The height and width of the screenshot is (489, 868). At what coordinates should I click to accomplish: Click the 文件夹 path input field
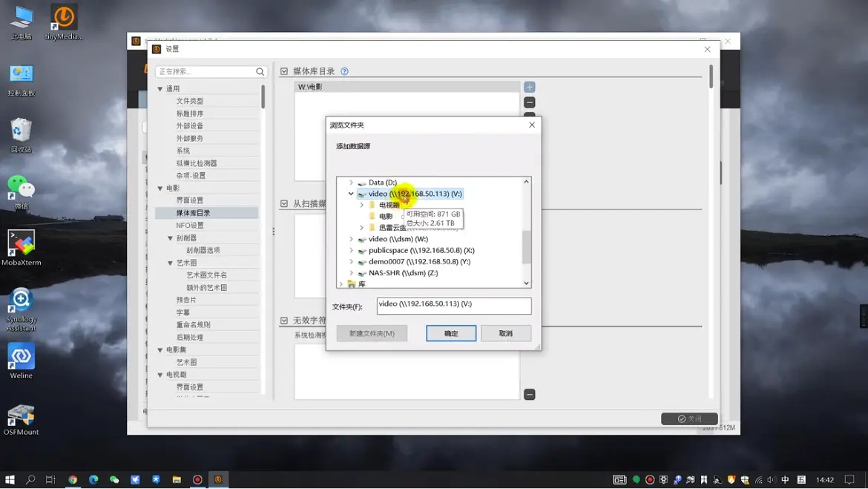click(x=453, y=305)
